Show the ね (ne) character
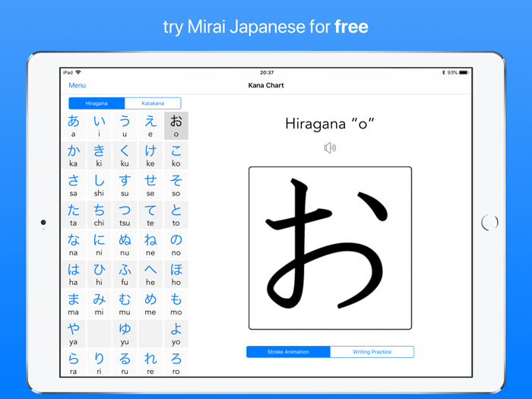The width and height of the screenshot is (532, 399). click(x=150, y=245)
